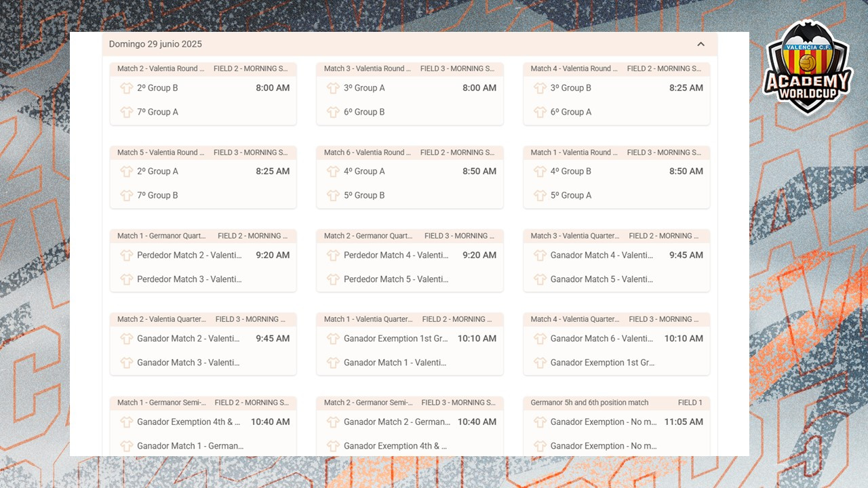Collapse the Domingo 29 junio 2025 section
868x488 pixels.
701,44
